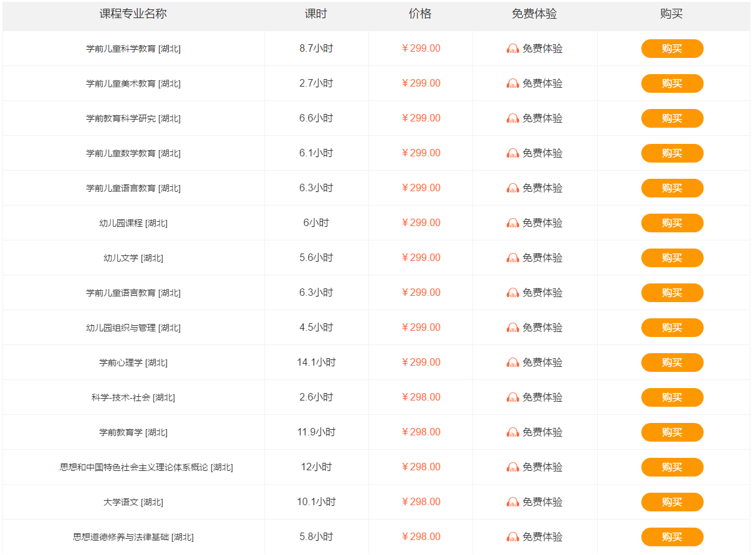This screenshot has width=756, height=555.
Task: Buy 思想道德修养与法律基础 [湖北] course
Action: (672, 537)
